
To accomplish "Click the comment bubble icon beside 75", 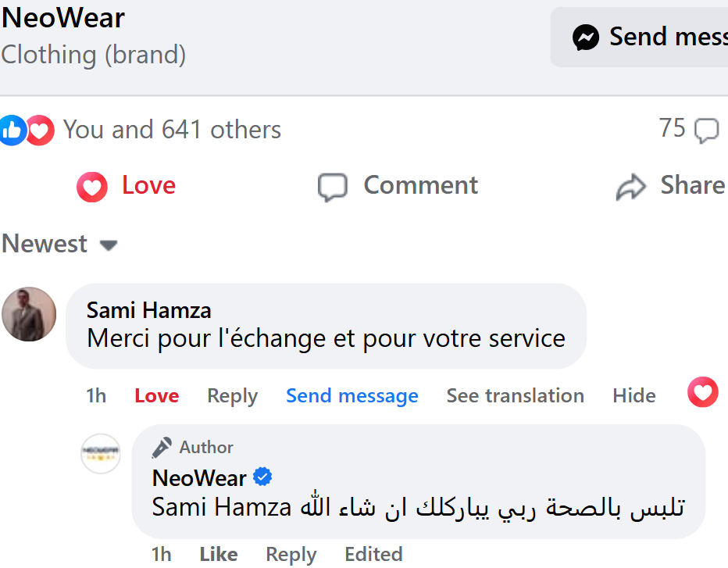I will click(x=706, y=130).
